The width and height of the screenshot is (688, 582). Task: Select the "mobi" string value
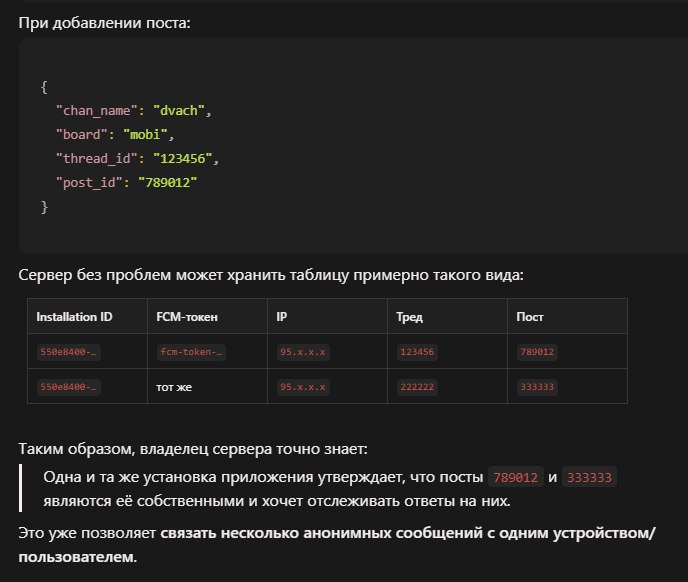tap(145, 134)
